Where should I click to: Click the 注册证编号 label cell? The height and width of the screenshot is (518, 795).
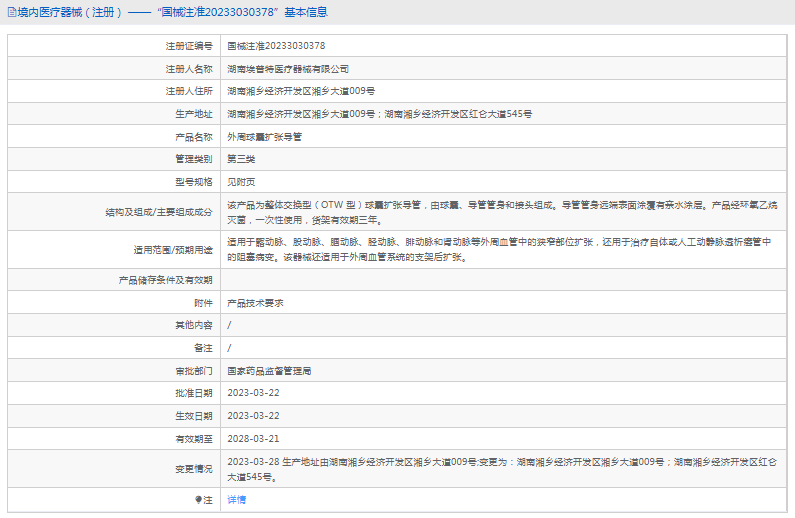pos(189,46)
